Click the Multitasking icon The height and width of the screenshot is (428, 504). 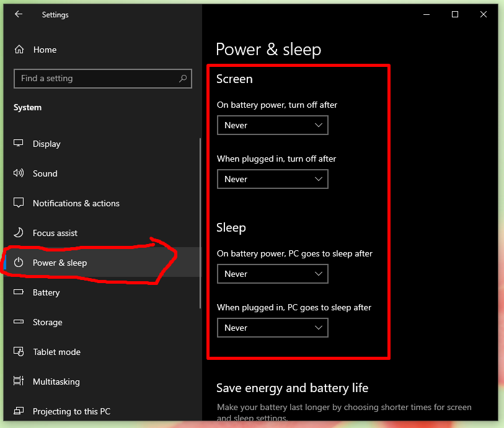pyautogui.click(x=19, y=381)
